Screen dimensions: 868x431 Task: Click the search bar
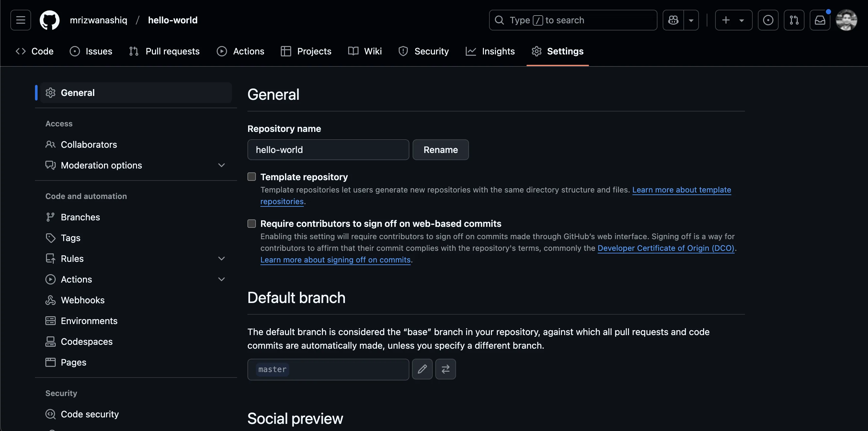[573, 20]
